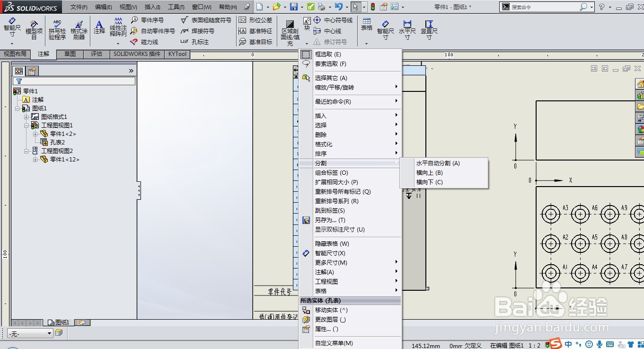Select Area Hatch/Fill (区域剖面线/填充)

coord(290,32)
